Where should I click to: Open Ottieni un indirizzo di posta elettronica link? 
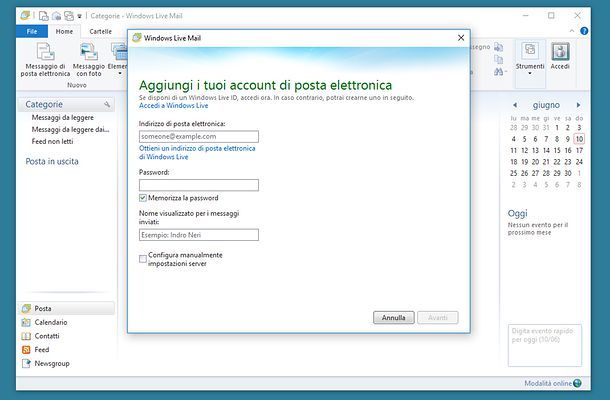pyautogui.click(x=197, y=153)
